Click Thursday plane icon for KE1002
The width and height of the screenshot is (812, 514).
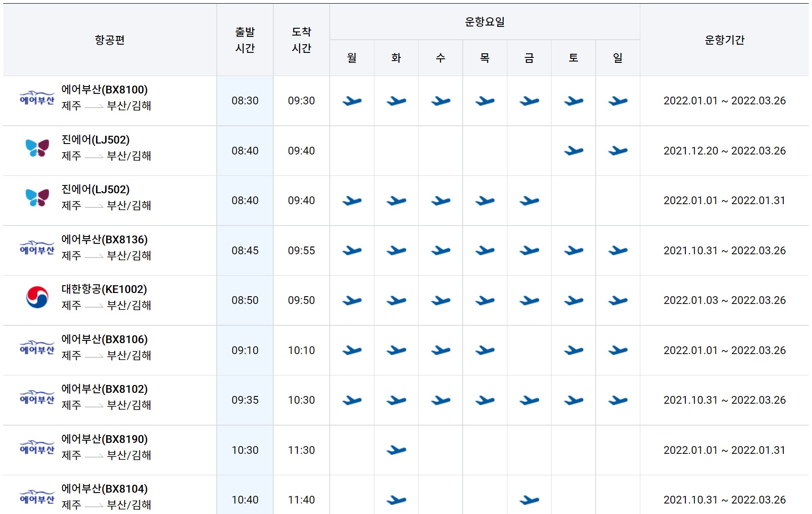click(x=485, y=300)
